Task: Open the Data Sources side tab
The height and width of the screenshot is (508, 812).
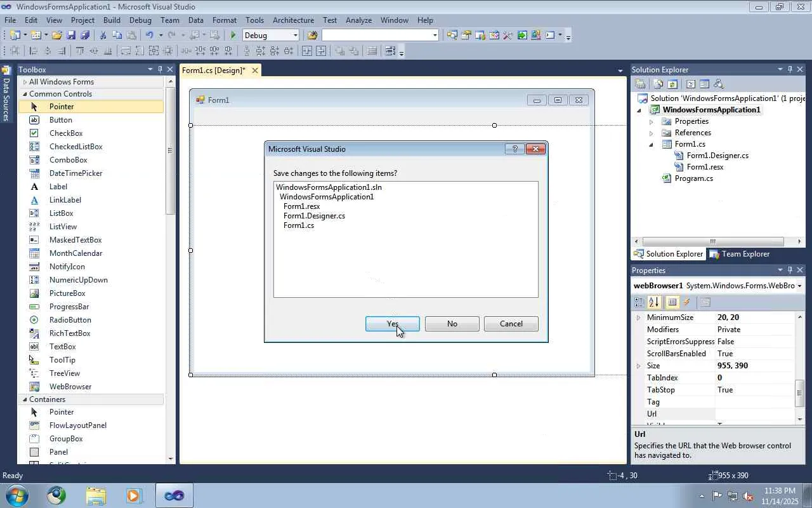Action: click(6, 94)
